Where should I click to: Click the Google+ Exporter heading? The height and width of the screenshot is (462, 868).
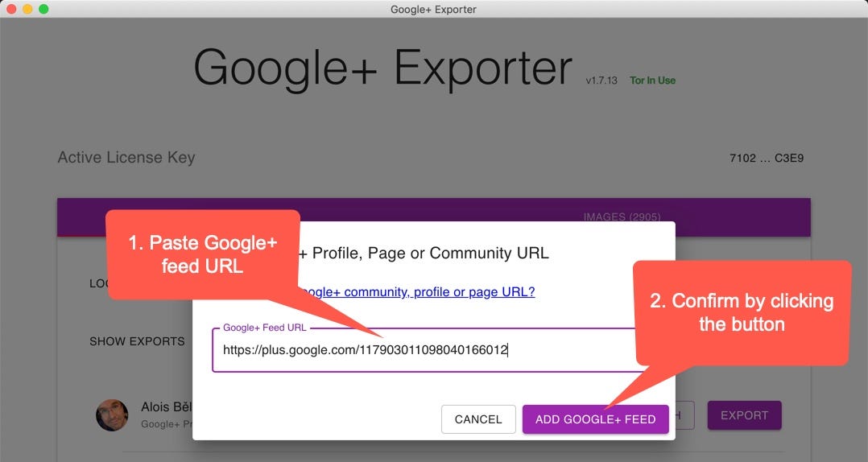click(382, 68)
